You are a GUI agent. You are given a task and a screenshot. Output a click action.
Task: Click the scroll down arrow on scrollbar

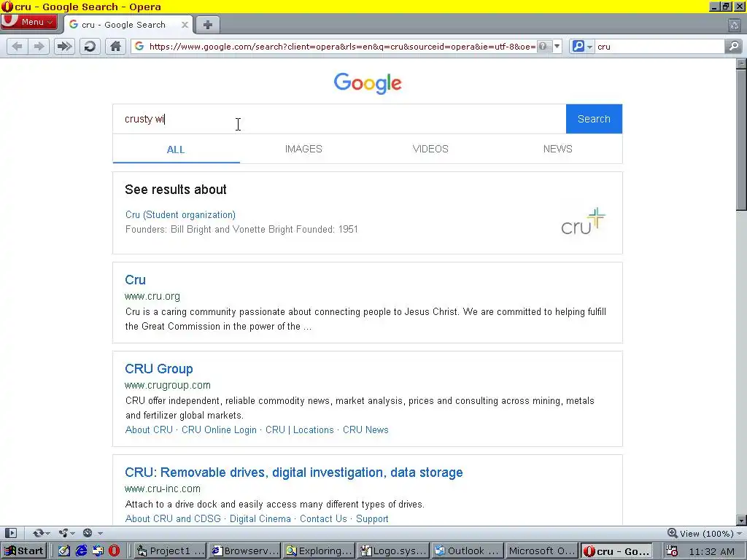click(x=741, y=521)
